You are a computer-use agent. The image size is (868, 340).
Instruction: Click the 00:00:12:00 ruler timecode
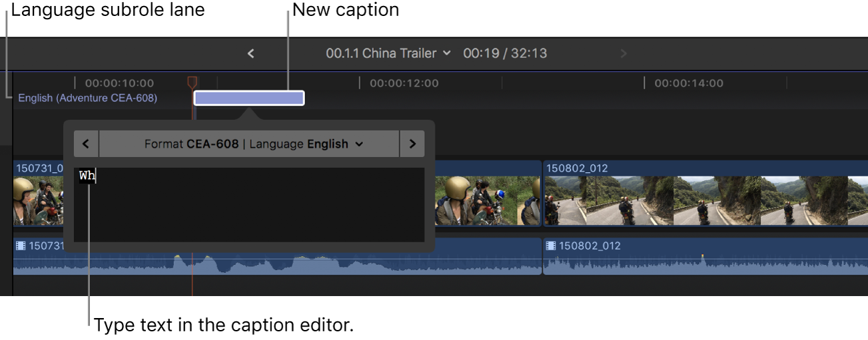click(x=404, y=83)
